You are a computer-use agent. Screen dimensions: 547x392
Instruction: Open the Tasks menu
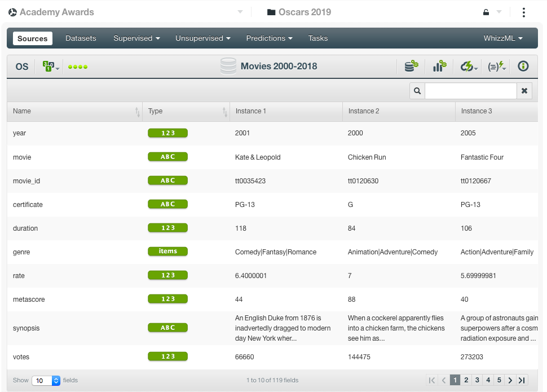(x=317, y=38)
